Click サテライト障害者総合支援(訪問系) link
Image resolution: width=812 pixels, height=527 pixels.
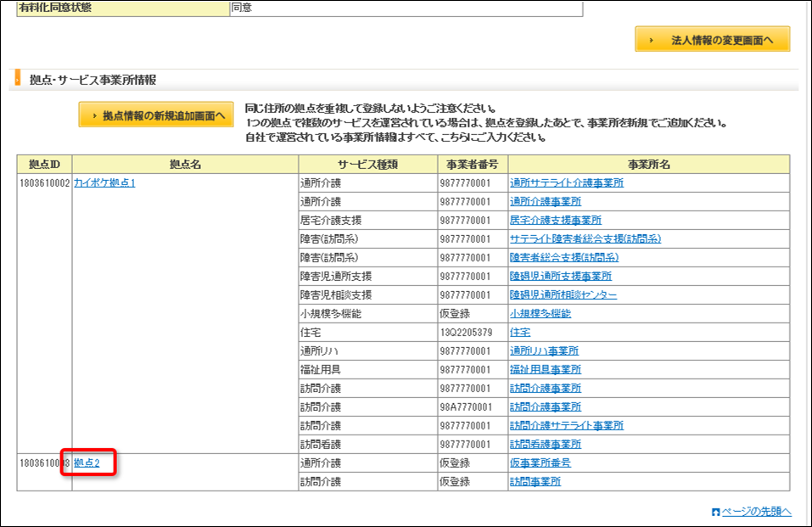tap(585, 238)
